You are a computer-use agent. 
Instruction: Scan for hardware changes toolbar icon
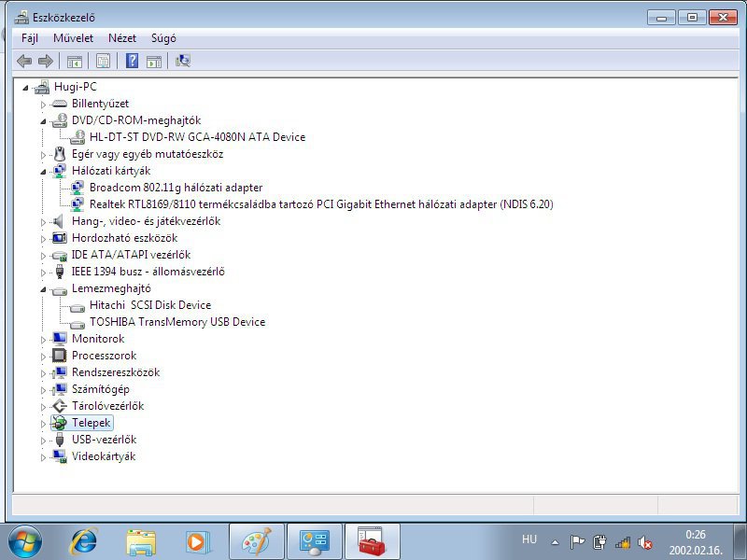183,61
